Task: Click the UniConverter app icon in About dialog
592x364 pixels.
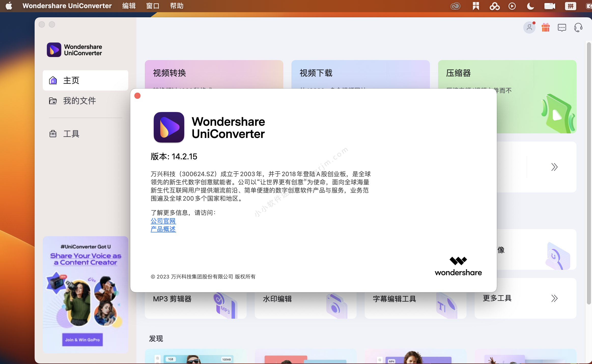Action: point(169,127)
